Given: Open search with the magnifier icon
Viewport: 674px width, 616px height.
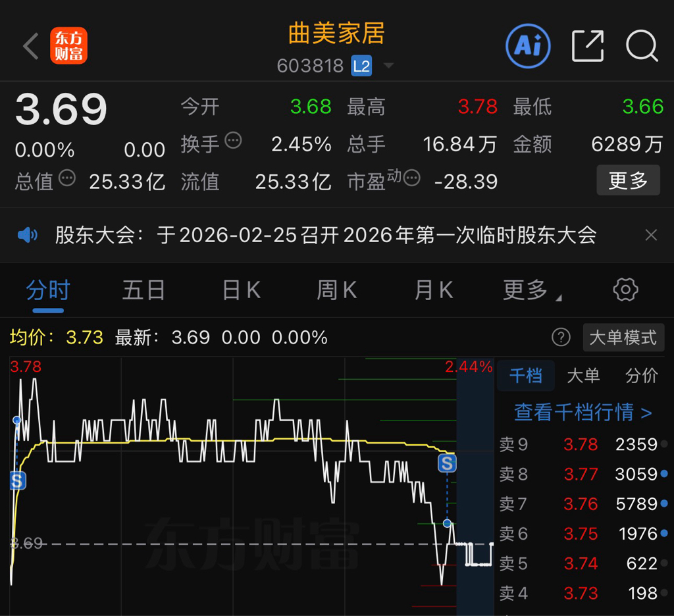Looking at the screenshot, I should tap(642, 45).
